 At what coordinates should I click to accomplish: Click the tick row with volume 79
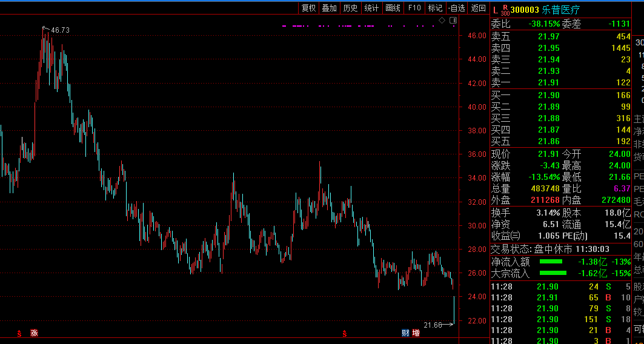tap(560, 308)
